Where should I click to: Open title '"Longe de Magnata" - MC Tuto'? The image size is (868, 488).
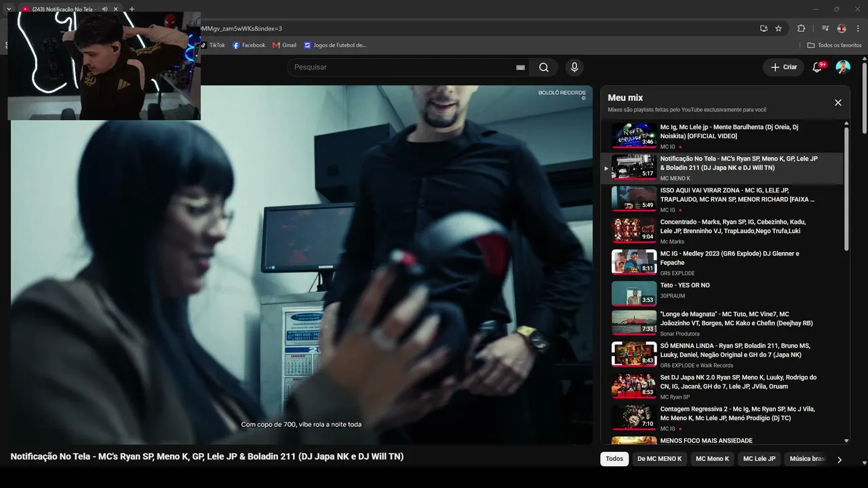pos(736,319)
